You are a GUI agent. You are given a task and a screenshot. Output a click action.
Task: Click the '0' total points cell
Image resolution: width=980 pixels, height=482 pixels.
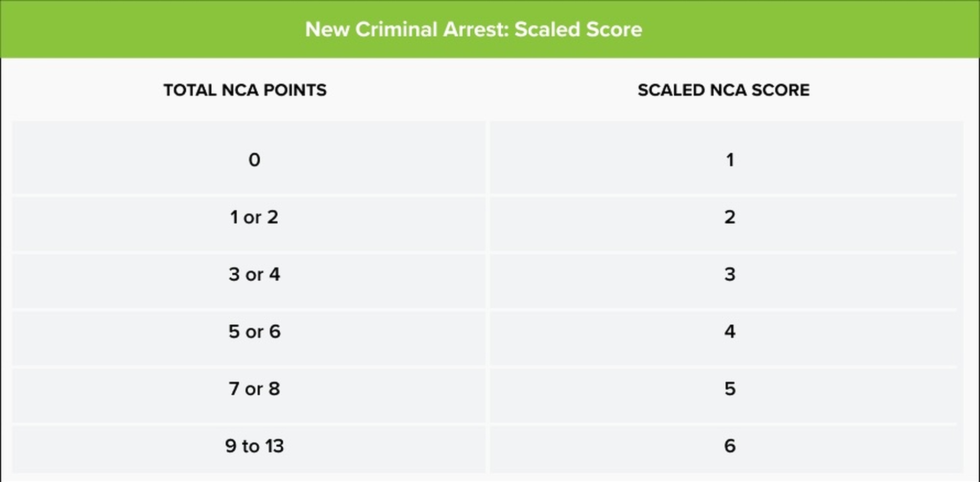pyautogui.click(x=254, y=160)
